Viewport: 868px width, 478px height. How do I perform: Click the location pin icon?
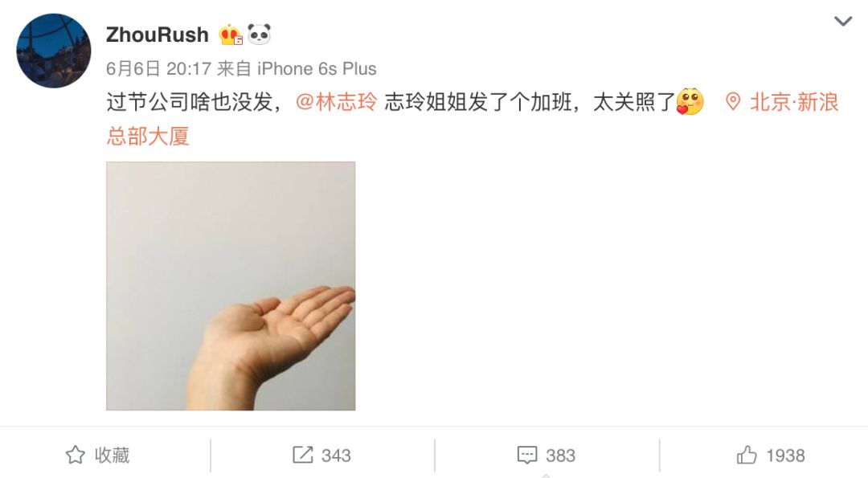point(733,102)
